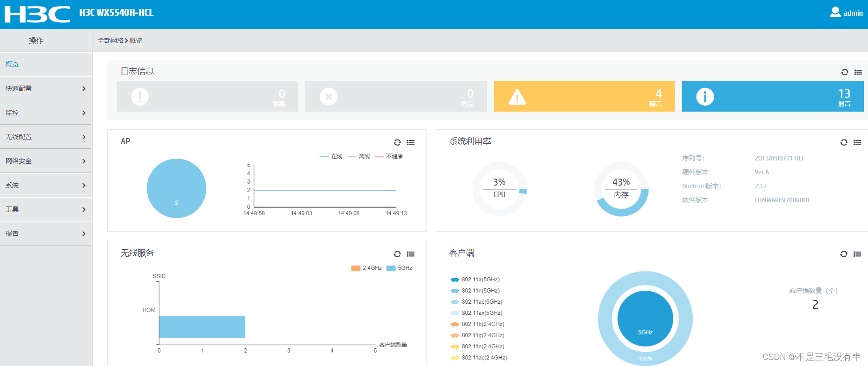Viewport: 868px width, 366px height.
Task: Expand the 无线配置 chevron
Action: pos(84,137)
